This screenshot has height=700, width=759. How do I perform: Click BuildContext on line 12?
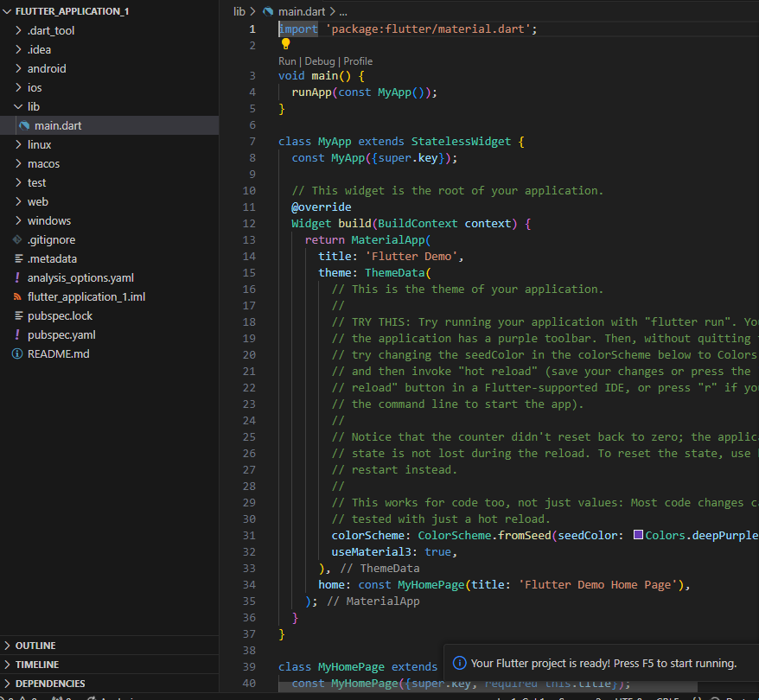pos(418,224)
